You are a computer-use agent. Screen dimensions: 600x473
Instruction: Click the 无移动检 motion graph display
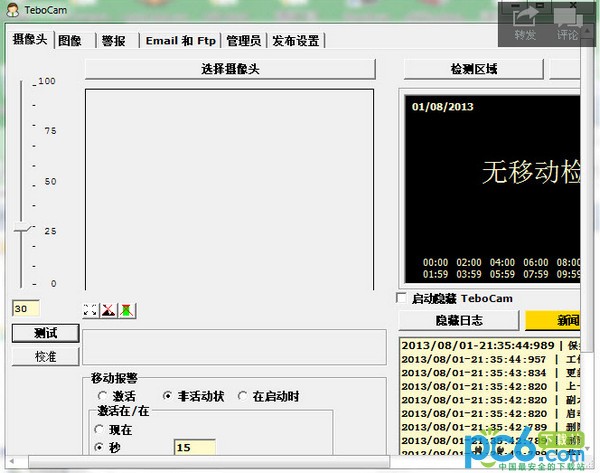(x=492, y=189)
